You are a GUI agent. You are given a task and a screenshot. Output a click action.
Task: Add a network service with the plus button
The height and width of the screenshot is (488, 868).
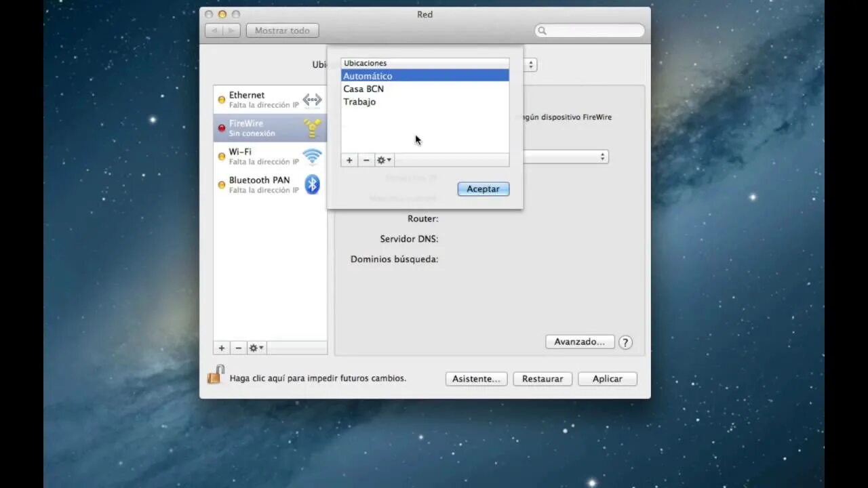(221, 348)
